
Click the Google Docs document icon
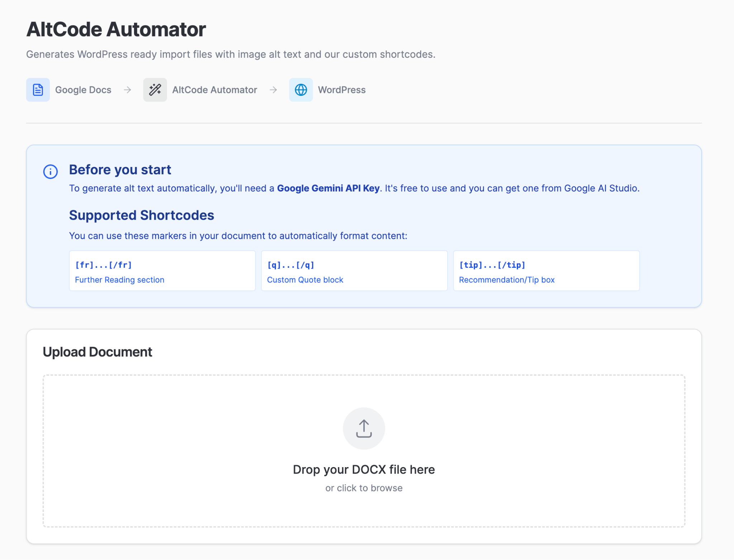pos(38,90)
